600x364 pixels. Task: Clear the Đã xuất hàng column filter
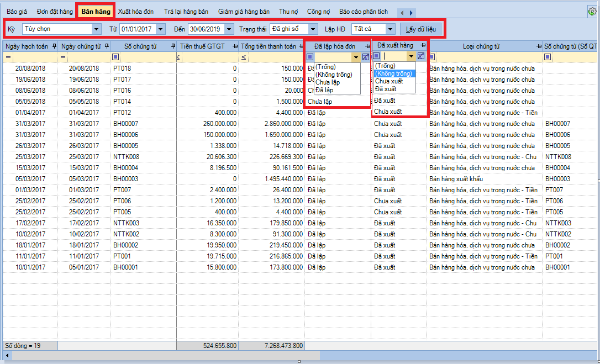tap(421, 56)
